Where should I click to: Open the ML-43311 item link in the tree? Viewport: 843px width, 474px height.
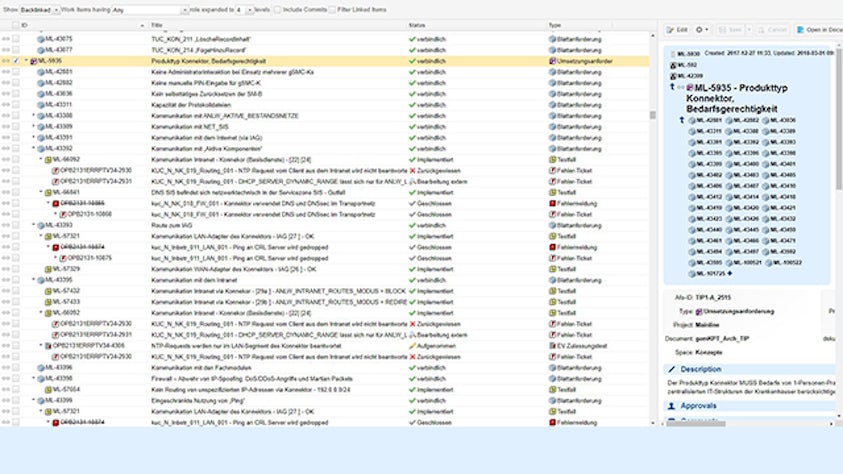coord(59,105)
